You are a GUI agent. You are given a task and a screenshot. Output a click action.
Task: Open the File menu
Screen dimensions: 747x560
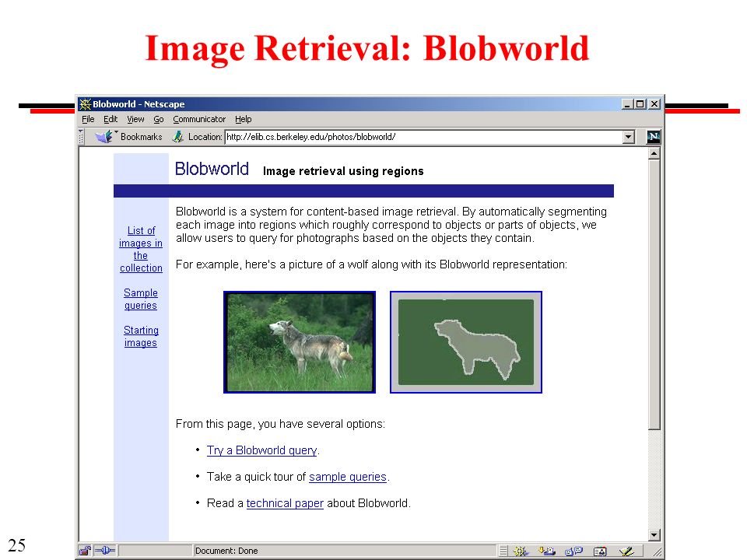(88, 119)
